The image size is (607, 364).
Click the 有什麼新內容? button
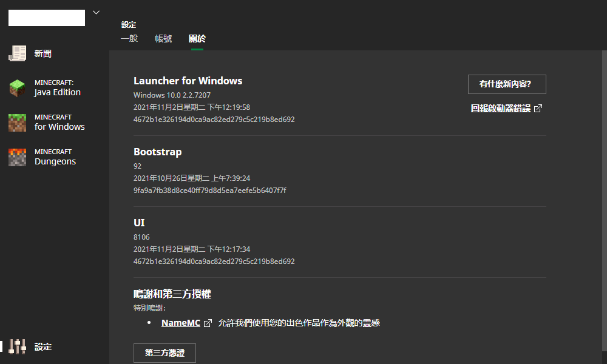pos(507,84)
